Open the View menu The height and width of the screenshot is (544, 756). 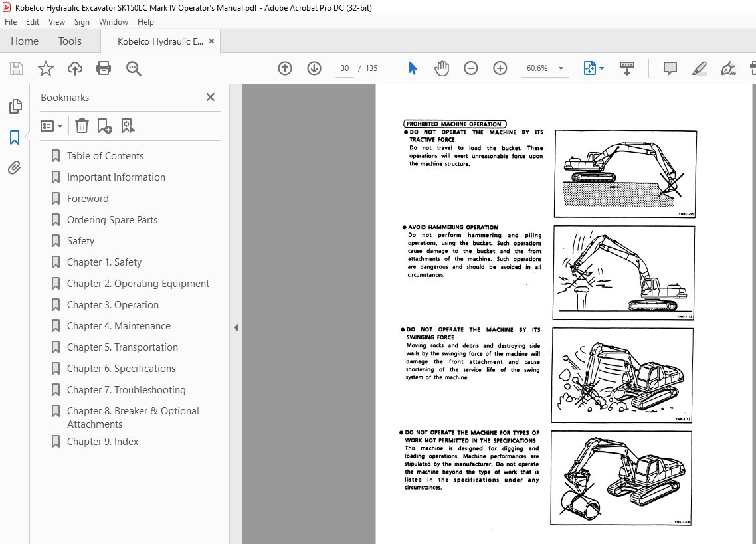tap(56, 22)
